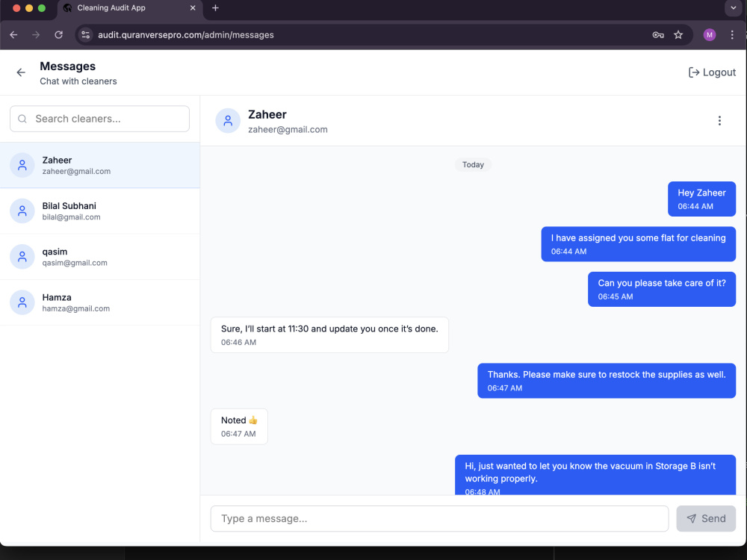Click the "Thanks. Please make sure to restock" message
The height and width of the screenshot is (560, 747).
(x=607, y=381)
